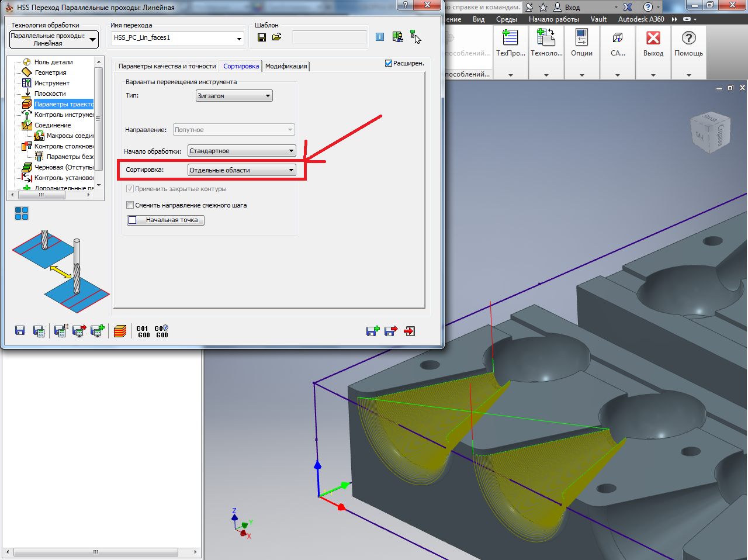Expand the Начало обработки dropdown
Image resolution: width=748 pixels, height=560 pixels.
click(242, 151)
